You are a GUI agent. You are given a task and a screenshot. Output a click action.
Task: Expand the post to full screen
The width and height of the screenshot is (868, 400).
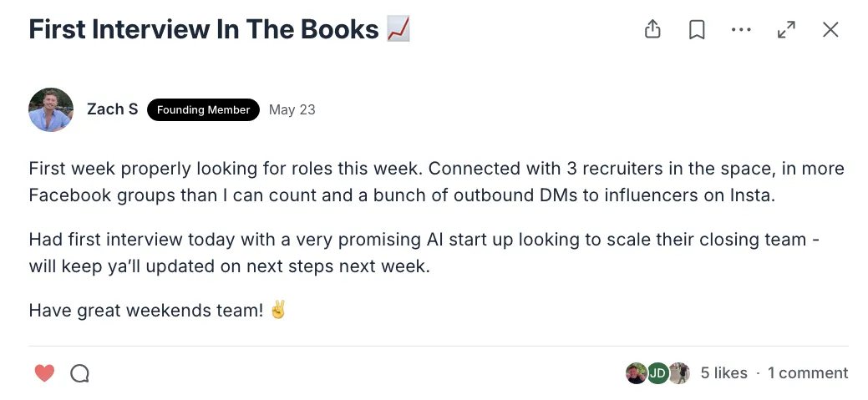786,30
